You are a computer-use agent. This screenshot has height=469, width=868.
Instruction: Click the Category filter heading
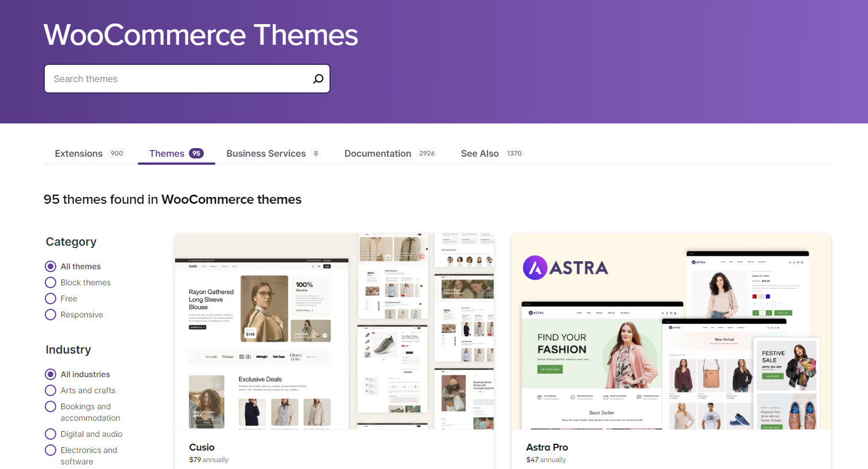(x=71, y=242)
